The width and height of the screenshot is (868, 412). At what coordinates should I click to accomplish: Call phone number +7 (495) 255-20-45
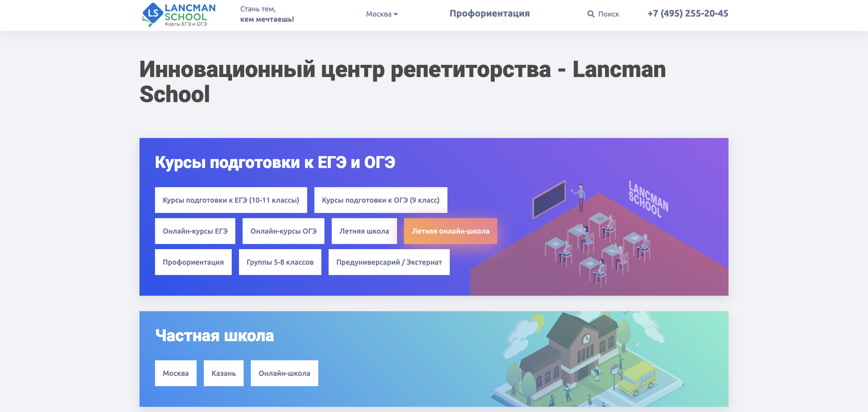(688, 14)
